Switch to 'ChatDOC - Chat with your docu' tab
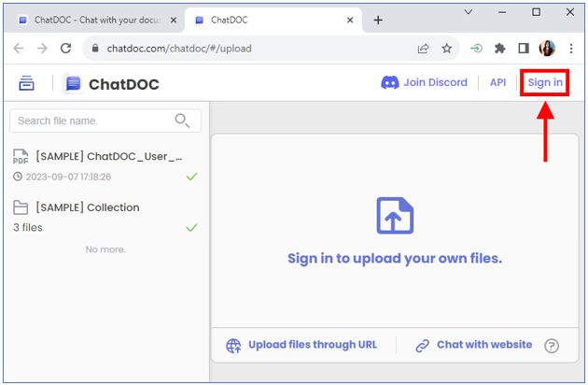 click(x=97, y=20)
